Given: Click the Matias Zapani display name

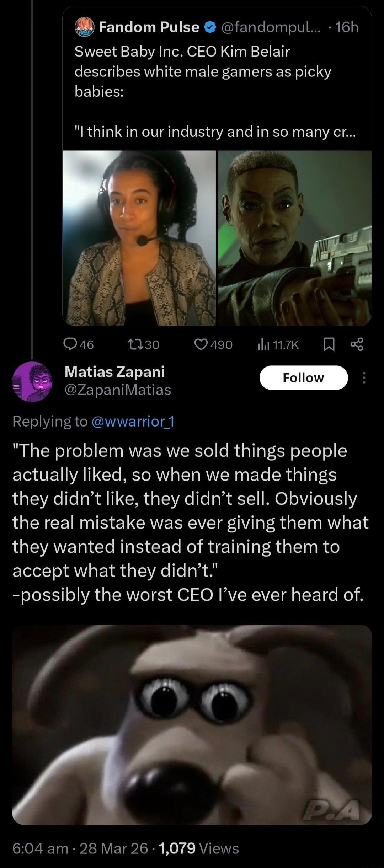Looking at the screenshot, I should tap(114, 372).
